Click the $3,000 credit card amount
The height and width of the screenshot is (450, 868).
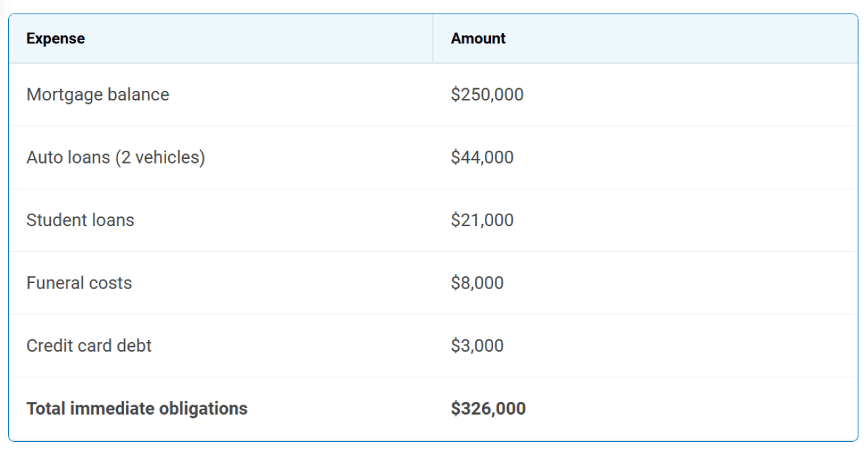(477, 346)
